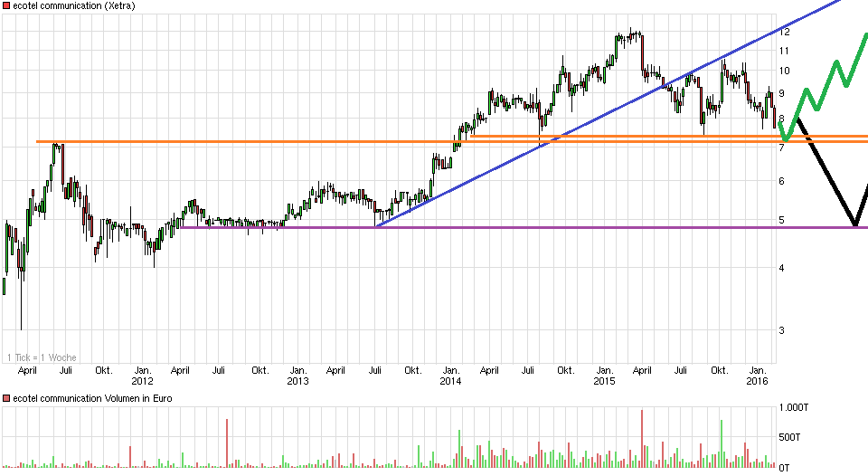Click the 'Jan.' label above 2014
The height and width of the screenshot is (476, 868).
tap(451, 370)
